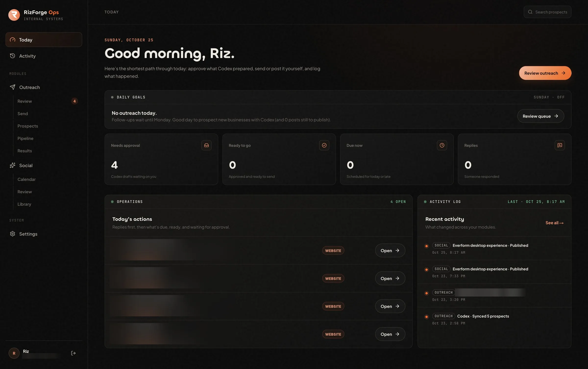Click 'LAST · OCT 25, 8:17 AM' timestamp

536,202
